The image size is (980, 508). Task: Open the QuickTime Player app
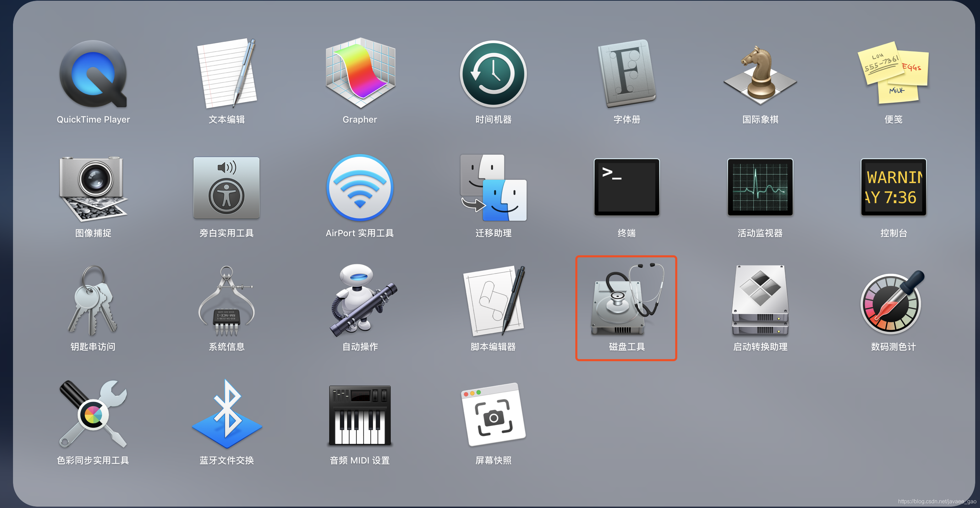(x=93, y=74)
